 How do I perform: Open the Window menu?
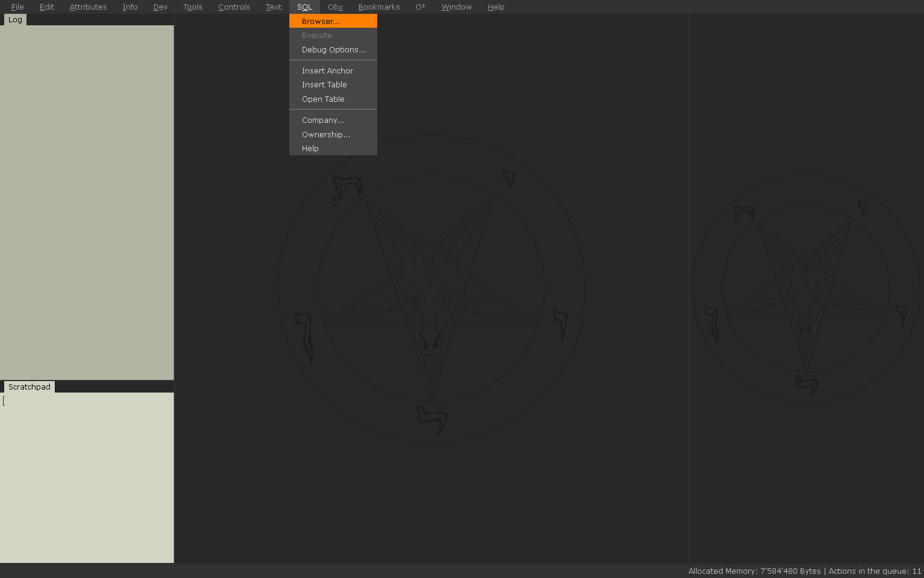click(456, 7)
